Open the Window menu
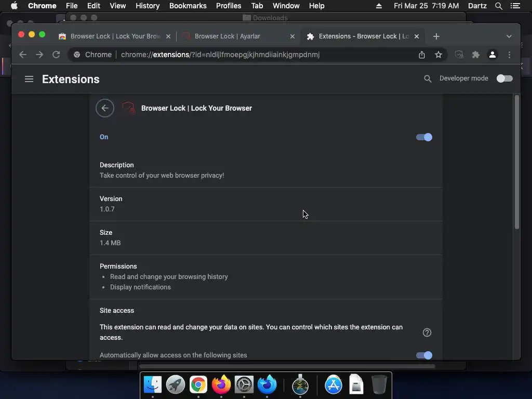The height and width of the screenshot is (399, 532). click(286, 6)
